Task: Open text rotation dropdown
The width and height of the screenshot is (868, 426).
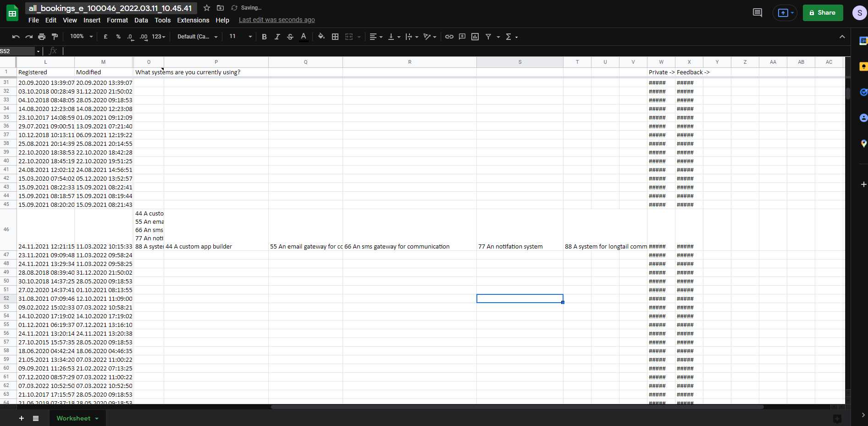Action: coord(430,37)
